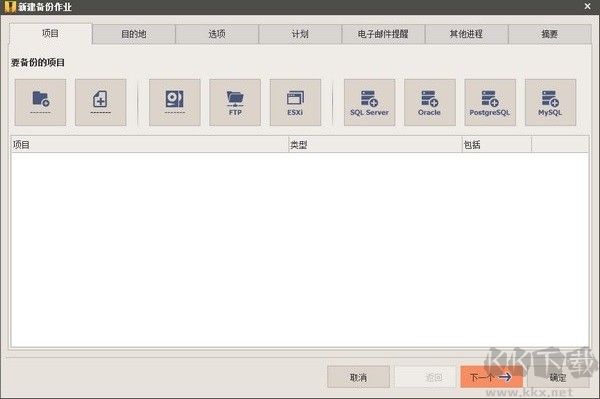Click the 确定 button
The image size is (600, 399).
point(558,377)
